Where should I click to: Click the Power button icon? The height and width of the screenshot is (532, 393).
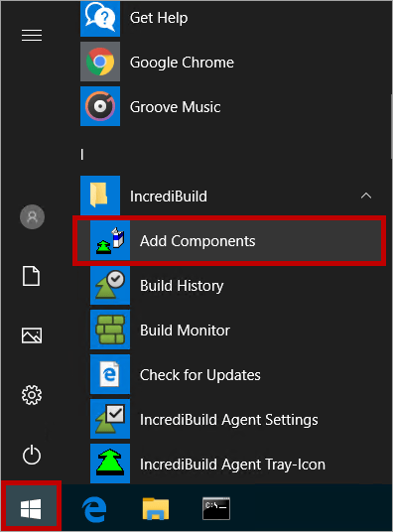click(32, 455)
